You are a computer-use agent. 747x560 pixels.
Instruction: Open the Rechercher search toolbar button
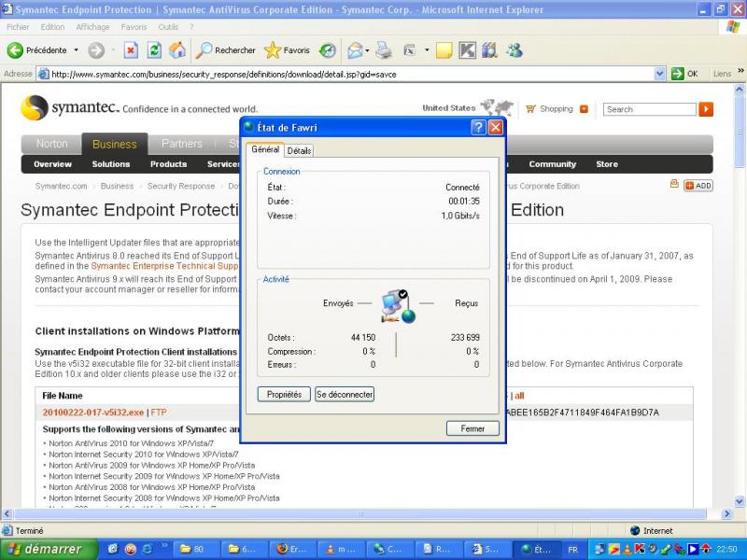click(226, 50)
